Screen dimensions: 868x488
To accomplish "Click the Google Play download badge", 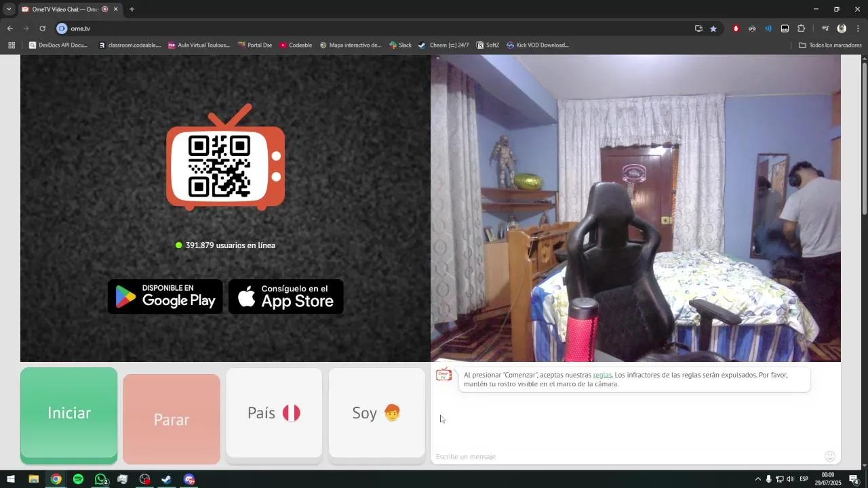I will (165, 297).
